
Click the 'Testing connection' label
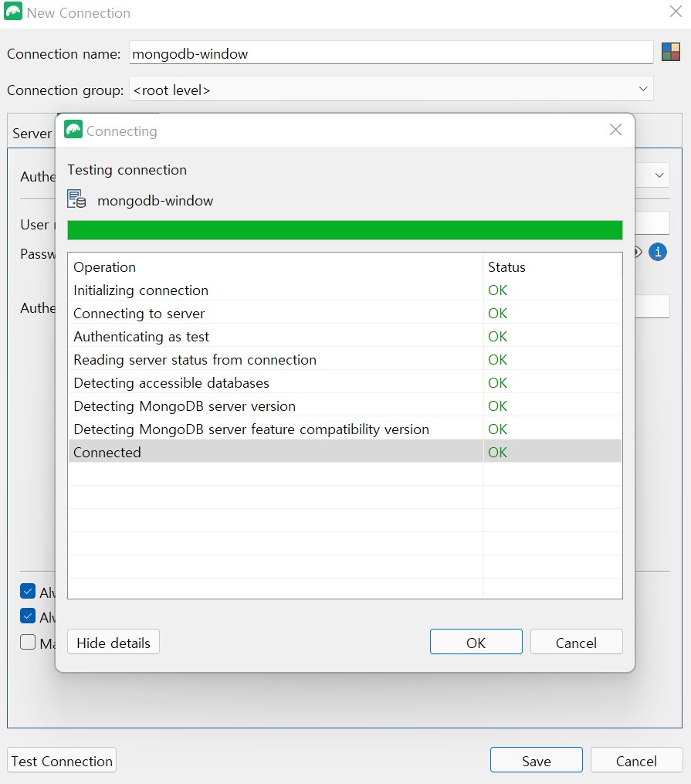(x=127, y=170)
